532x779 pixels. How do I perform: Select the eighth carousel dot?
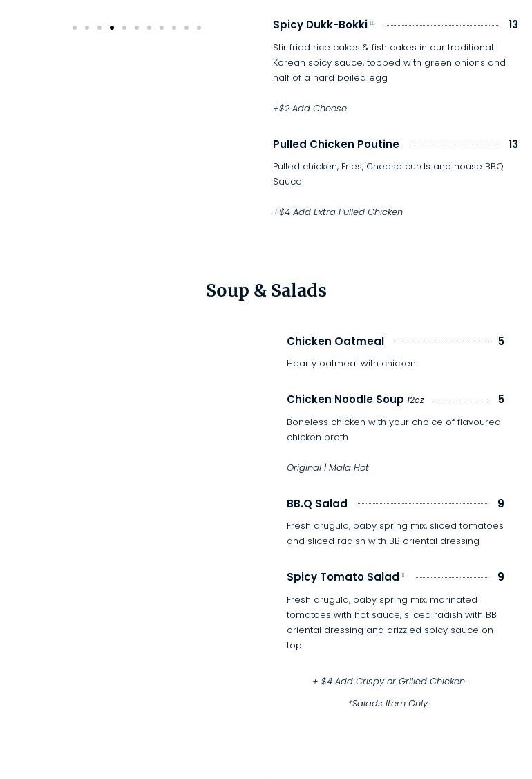[x=162, y=28]
